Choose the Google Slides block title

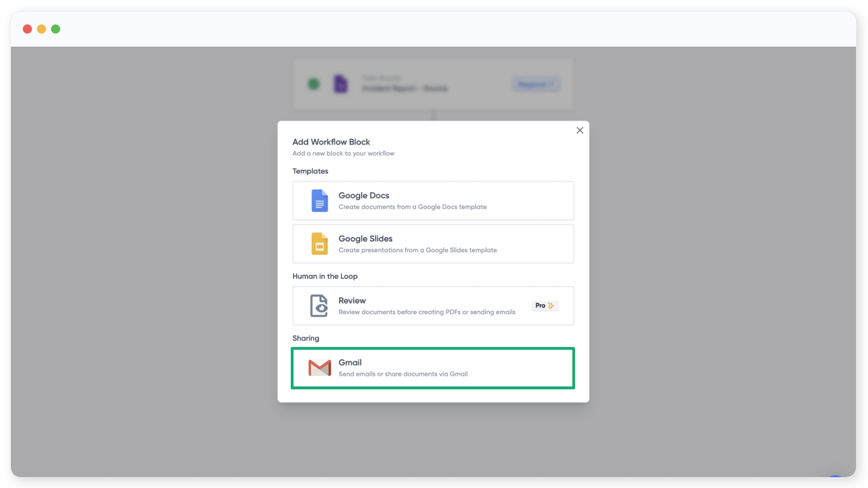(x=365, y=239)
